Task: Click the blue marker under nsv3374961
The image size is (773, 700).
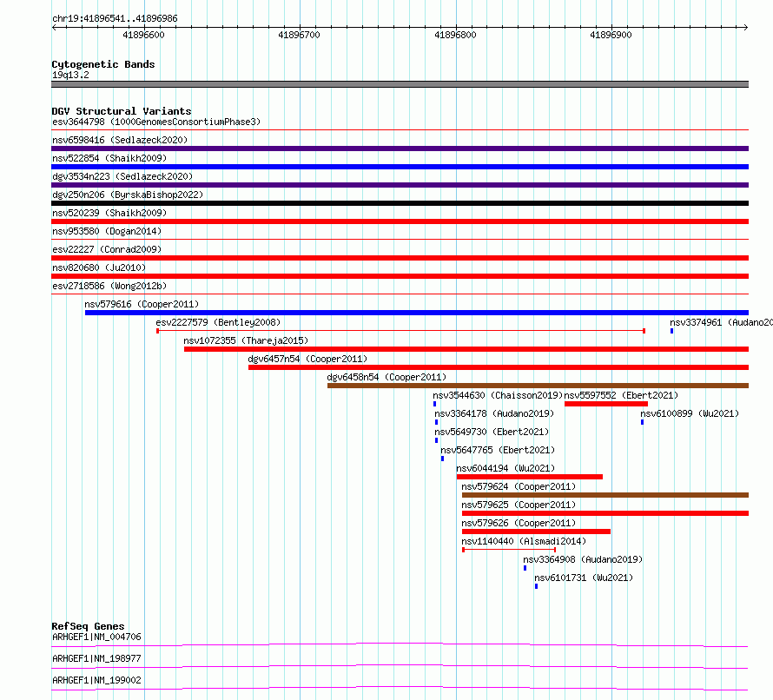Action: coord(671,331)
